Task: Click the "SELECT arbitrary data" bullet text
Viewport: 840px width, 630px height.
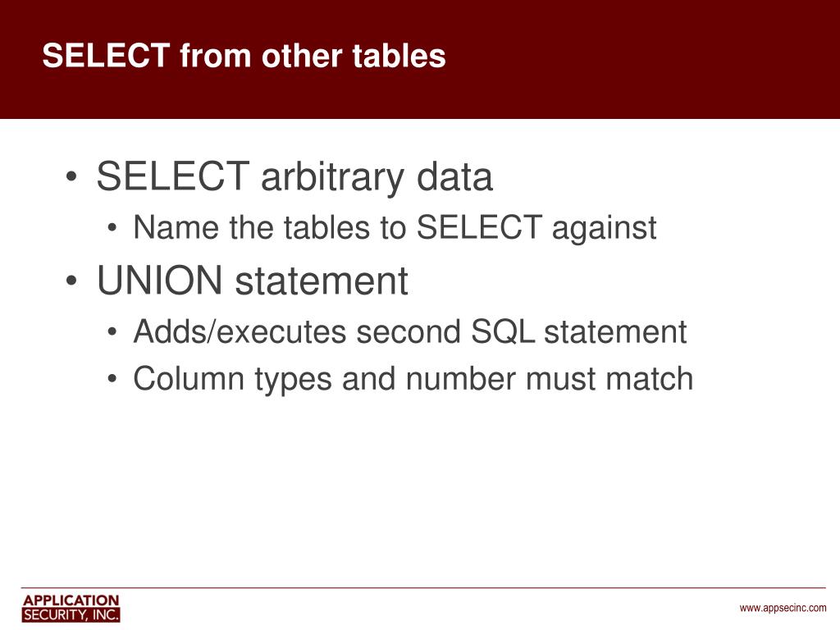Action: pyautogui.click(x=294, y=176)
